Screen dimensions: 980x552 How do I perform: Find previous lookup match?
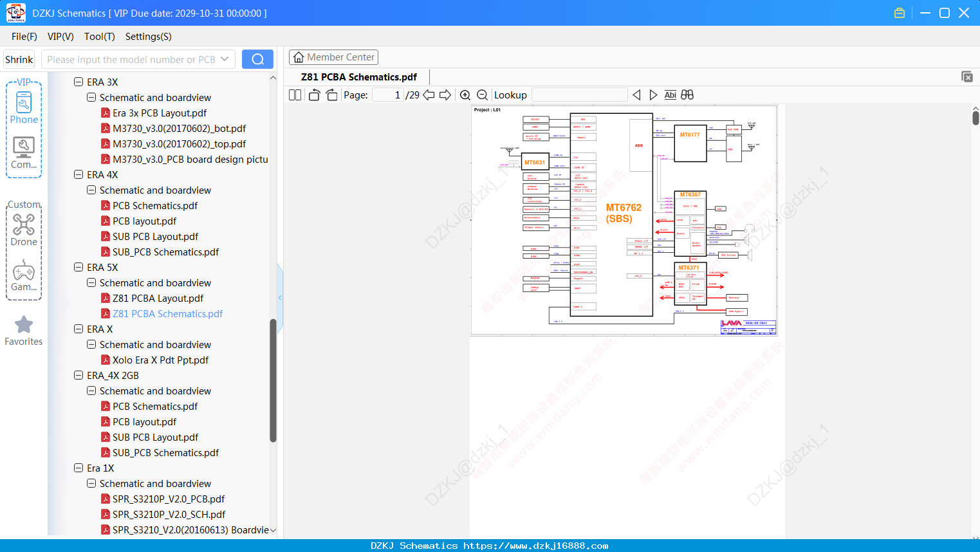[636, 95]
